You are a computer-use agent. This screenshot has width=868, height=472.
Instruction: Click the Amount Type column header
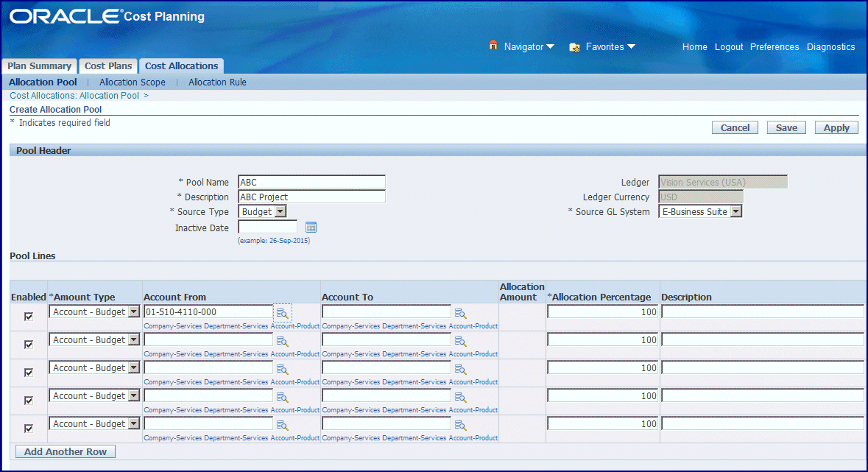[x=82, y=297]
